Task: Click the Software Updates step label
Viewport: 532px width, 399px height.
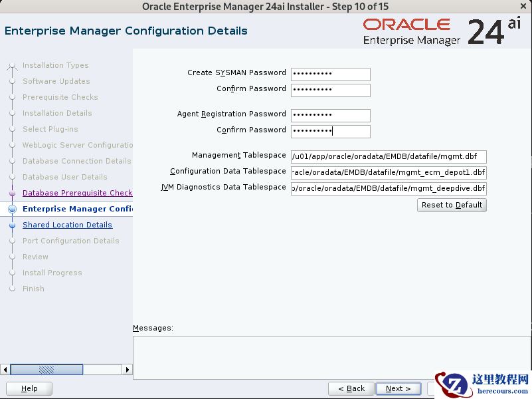Action: coord(56,81)
